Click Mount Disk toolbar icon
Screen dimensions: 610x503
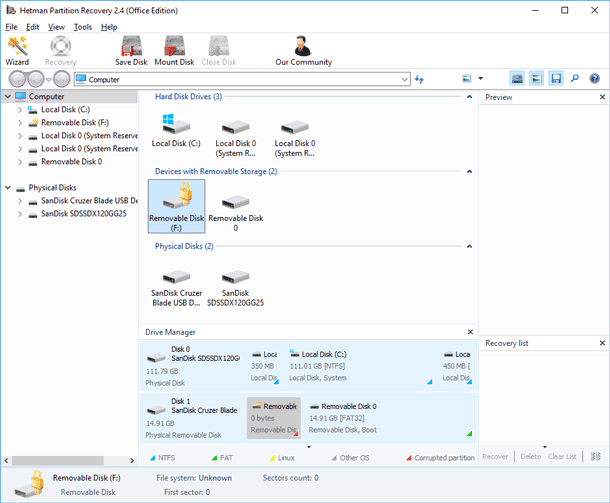[174, 51]
